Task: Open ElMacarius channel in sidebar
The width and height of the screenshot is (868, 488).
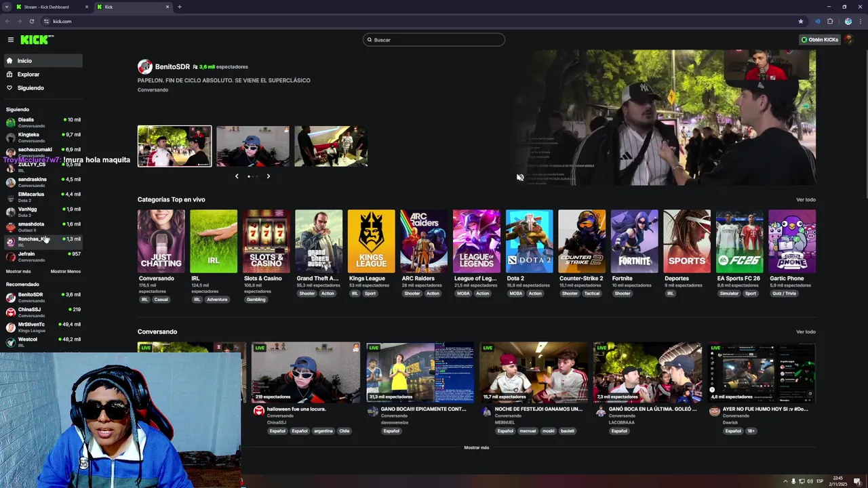Action: coord(43,197)
